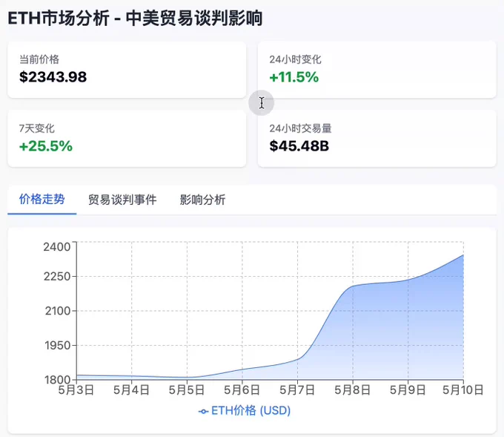Screen dimensions: 504x437
Task: Click the 1950 y-axis label
Action: [x=58, y=345]
